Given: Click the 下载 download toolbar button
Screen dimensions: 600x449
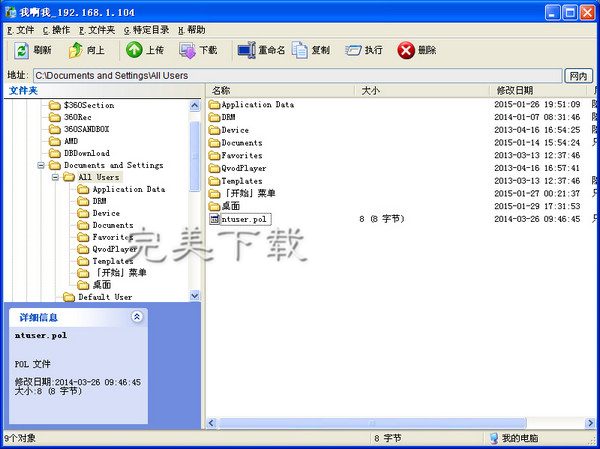Looking at the screenshot, I should 198,50.
